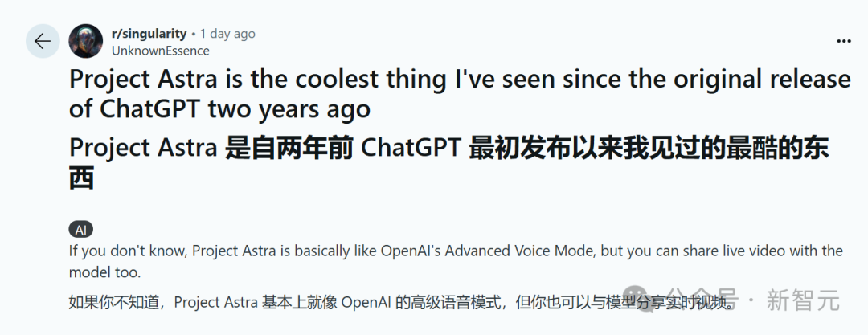Viewport: 868px width, 335px height.
Task: Click the "1 day ago" timestamp
Action: point(227,34)
